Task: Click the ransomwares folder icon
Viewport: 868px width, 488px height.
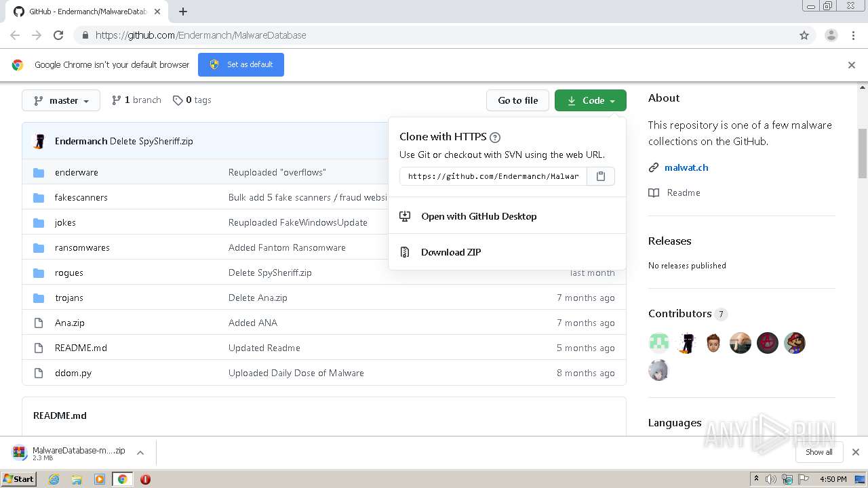Action: 39,247
